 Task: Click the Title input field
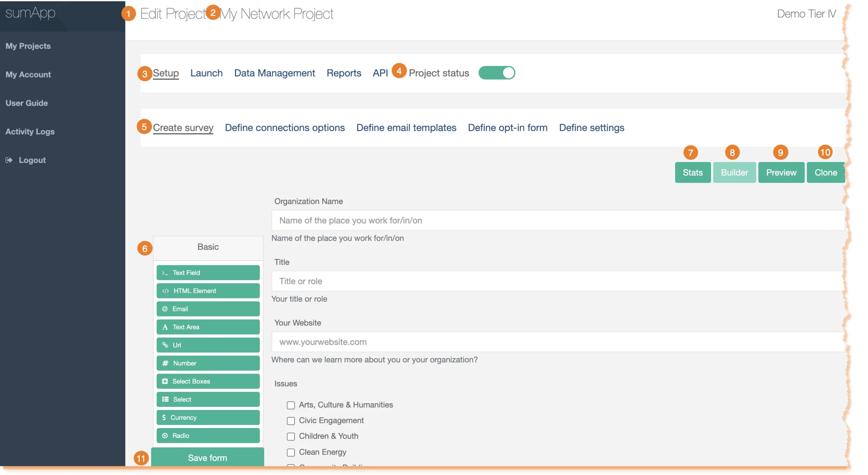tap(558, 281)
